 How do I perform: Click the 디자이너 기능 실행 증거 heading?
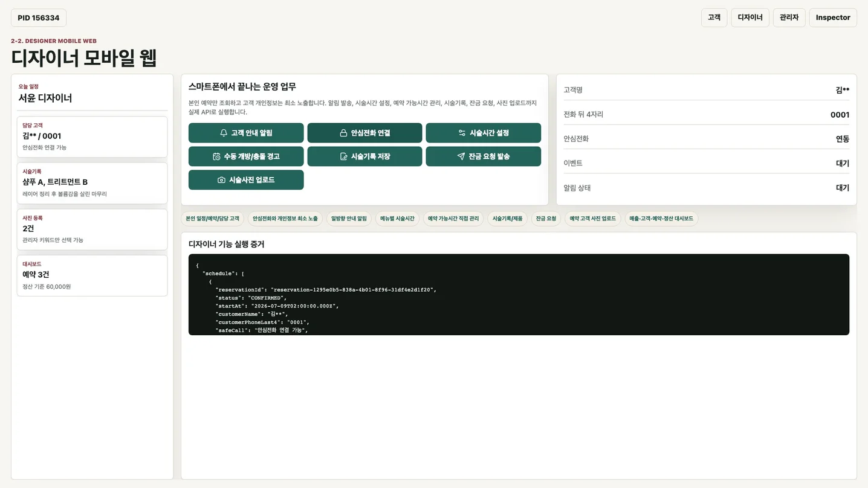coord(226,244)
